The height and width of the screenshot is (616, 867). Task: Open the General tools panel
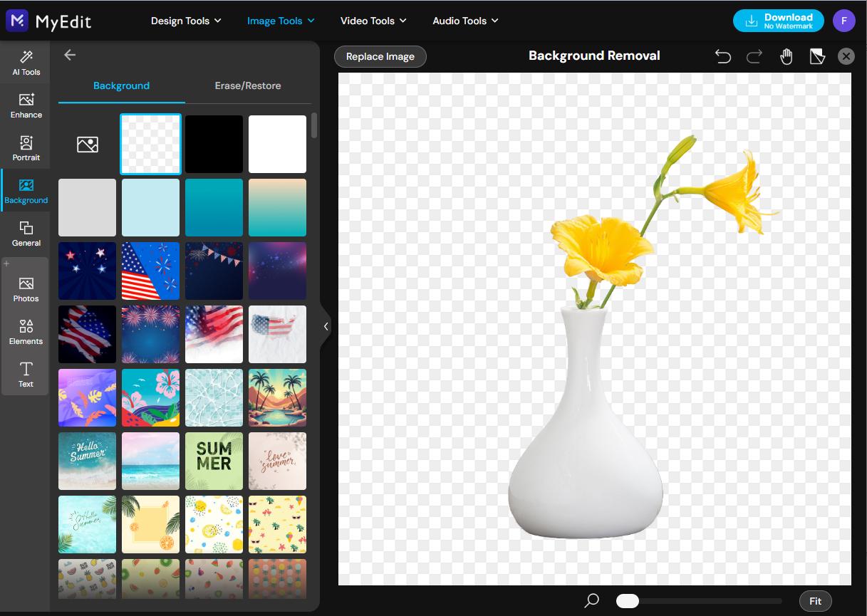click(x=25, y=233)
